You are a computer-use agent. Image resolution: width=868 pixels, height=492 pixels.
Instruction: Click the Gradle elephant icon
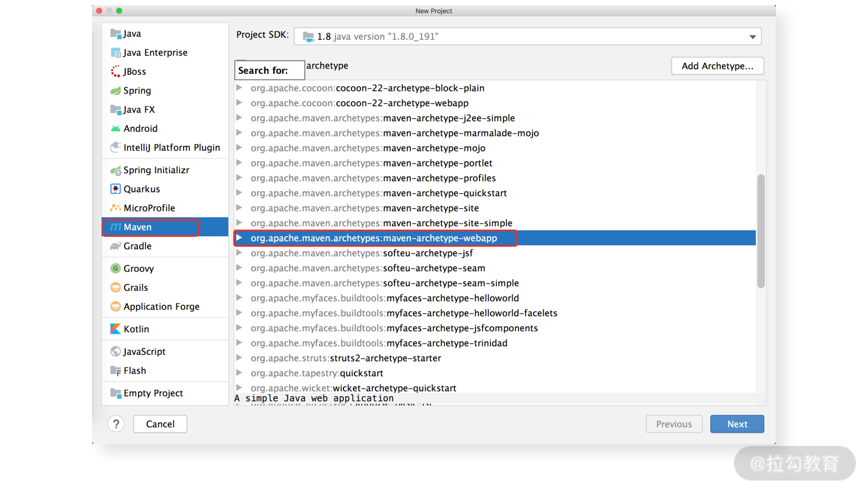[116, 246]
